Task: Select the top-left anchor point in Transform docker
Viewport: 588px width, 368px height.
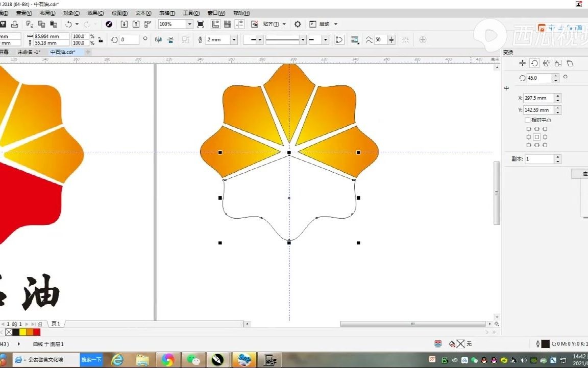Action: click(x=529, y=128)
